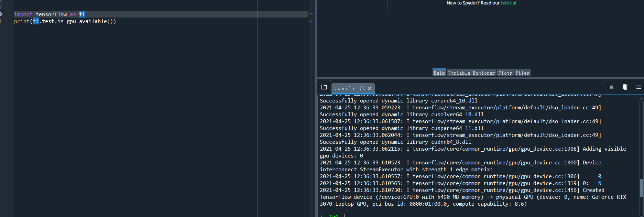Click 'cudnn64_8.dll' in the console output

(x=451, y=142)
